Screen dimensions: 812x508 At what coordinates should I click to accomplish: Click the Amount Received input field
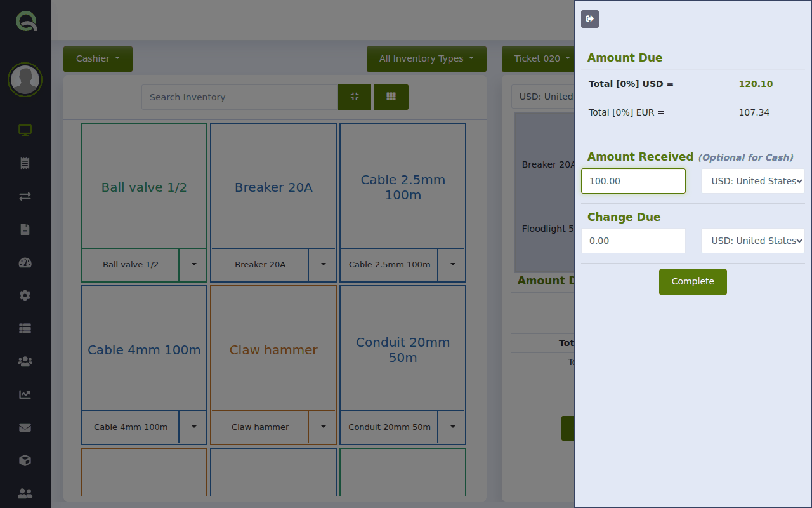point(633,181)
